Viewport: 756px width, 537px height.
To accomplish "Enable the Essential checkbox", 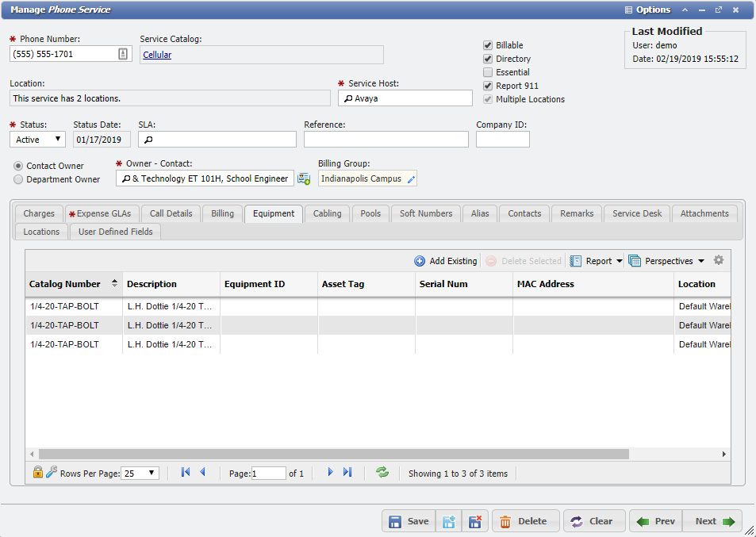I will pyautogui.click(x=487, y=72).
